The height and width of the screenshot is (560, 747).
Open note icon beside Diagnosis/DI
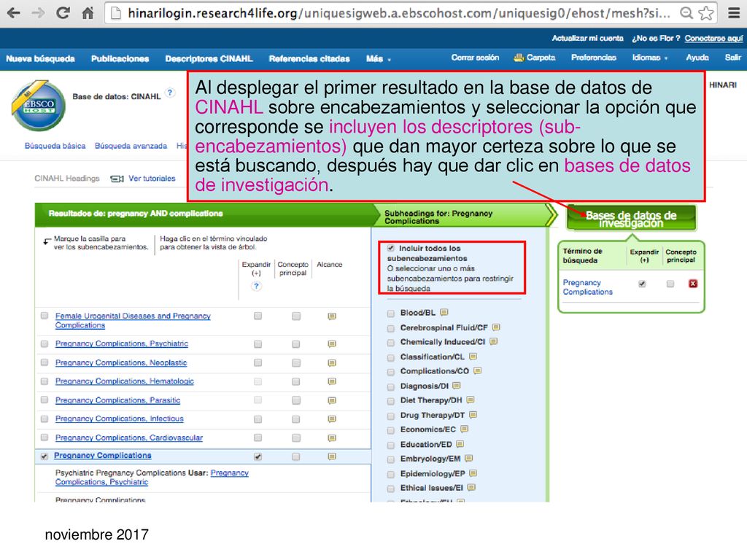(x=457, y=385)
